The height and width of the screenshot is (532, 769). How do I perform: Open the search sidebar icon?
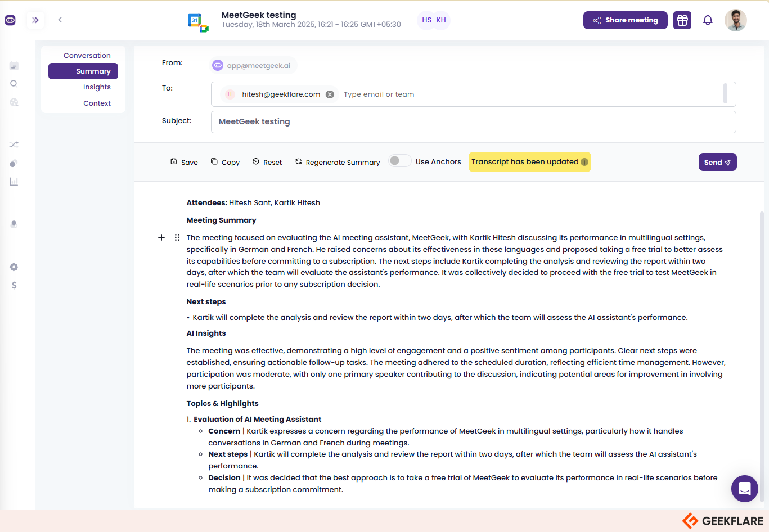coord(14,84)
